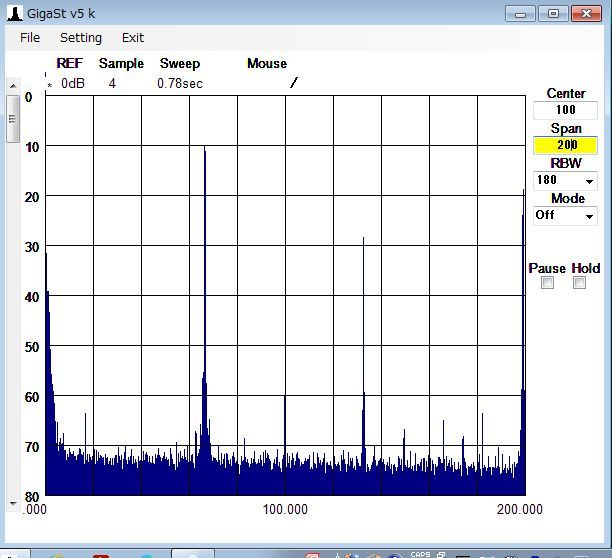
Task: Close the GigaSt window
Action: click(x=586, y=14)
